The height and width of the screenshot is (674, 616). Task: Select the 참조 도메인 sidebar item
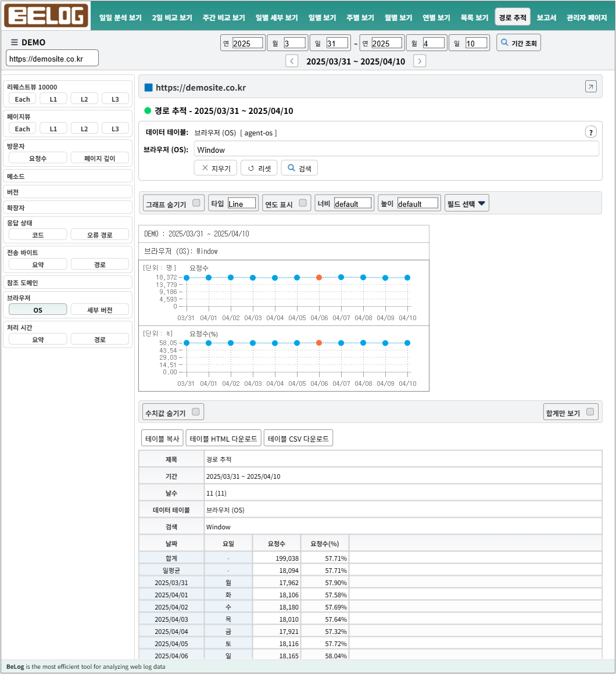pos(67,282)
